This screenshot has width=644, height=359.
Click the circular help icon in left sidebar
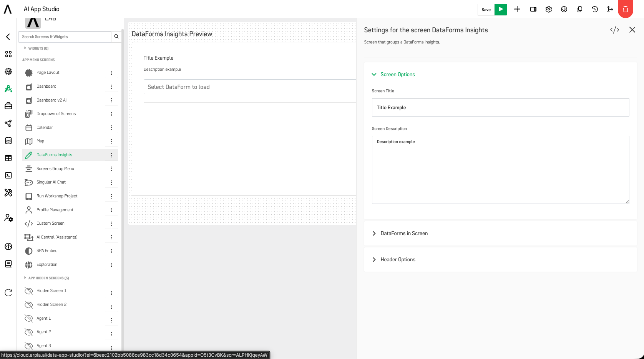tap(8, 246)
